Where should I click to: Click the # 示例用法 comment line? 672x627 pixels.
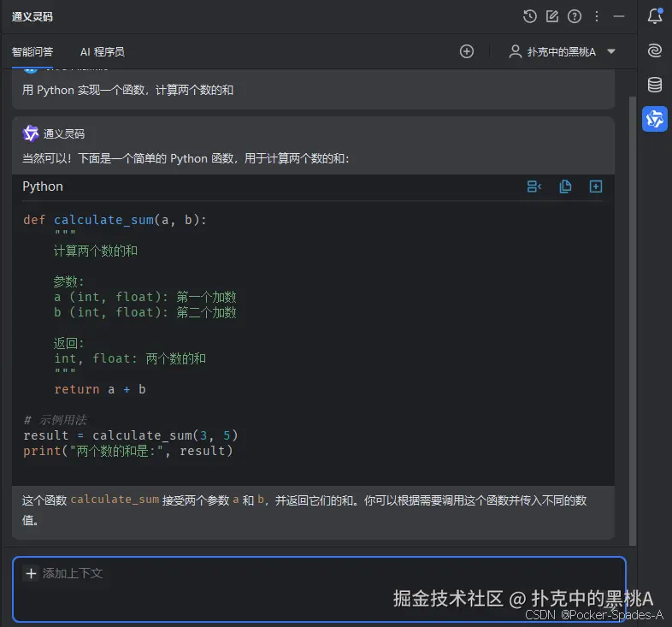56,420
